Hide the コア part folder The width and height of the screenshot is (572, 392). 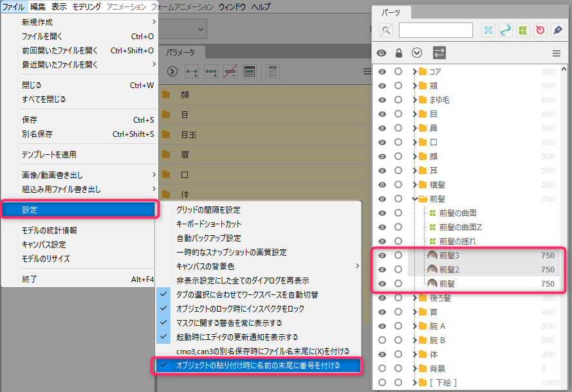tap(382, 72)
